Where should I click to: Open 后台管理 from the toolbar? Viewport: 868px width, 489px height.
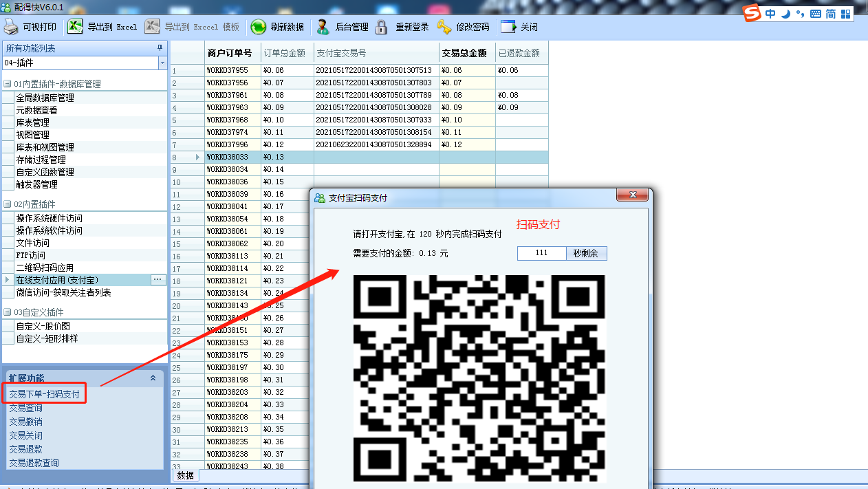point(342,28)
